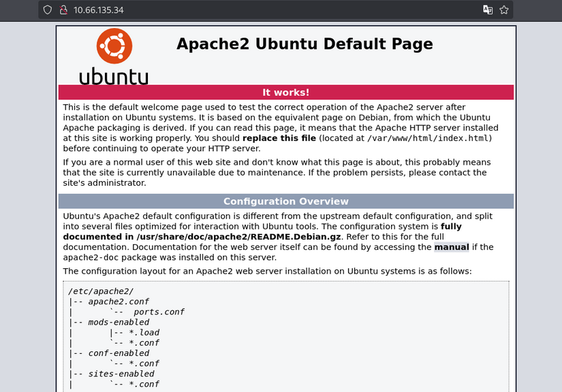Click the translate page icon
The image size is (562, 392).
coord(487,10)
